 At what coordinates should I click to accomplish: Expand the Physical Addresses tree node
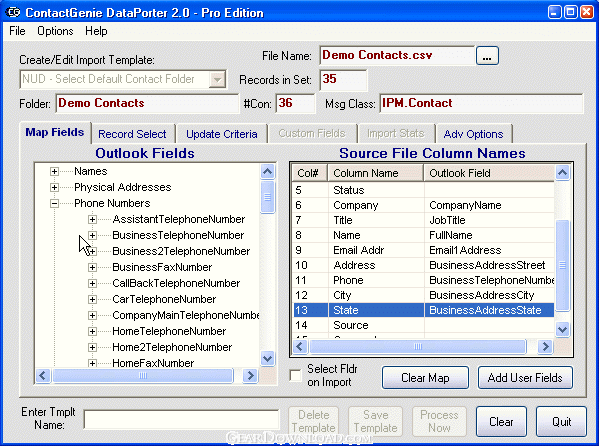point(54,187)
